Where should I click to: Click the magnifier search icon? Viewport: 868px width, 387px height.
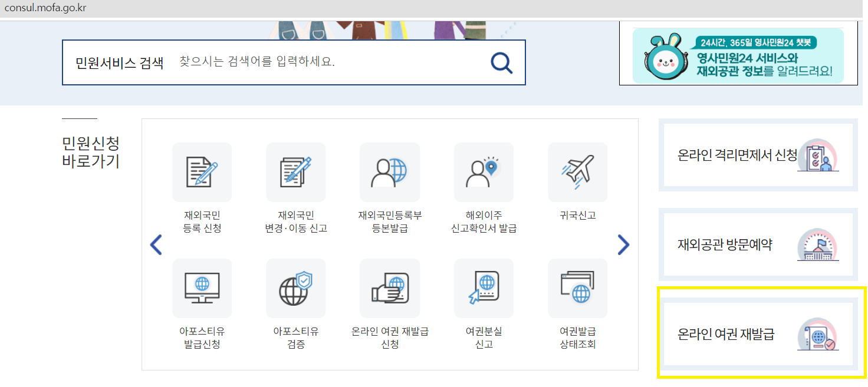(502, 62)
